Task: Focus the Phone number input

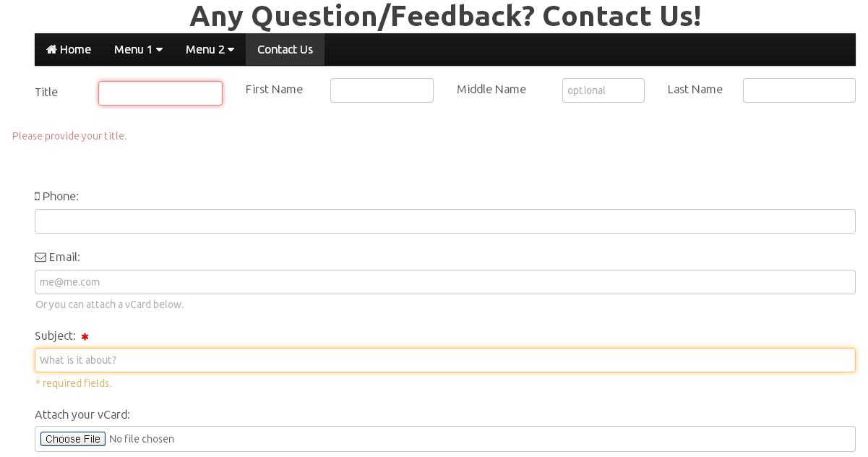Action: point(445,221)
